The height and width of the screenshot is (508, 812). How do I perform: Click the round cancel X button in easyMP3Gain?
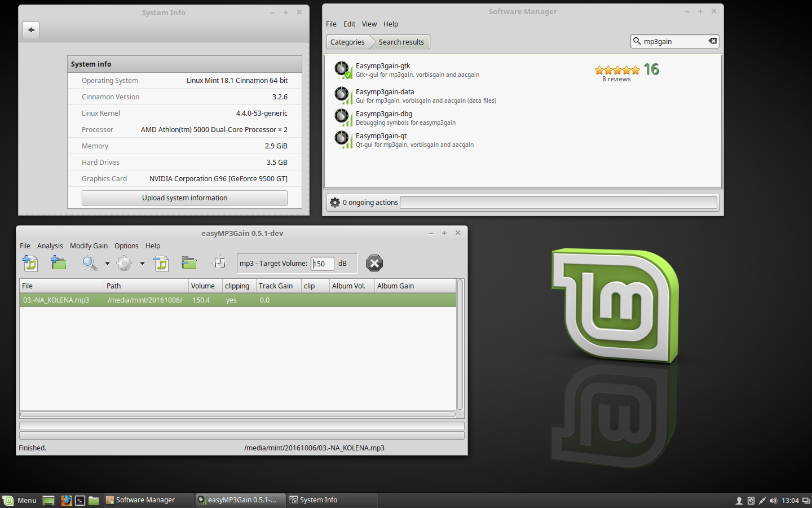374,263
